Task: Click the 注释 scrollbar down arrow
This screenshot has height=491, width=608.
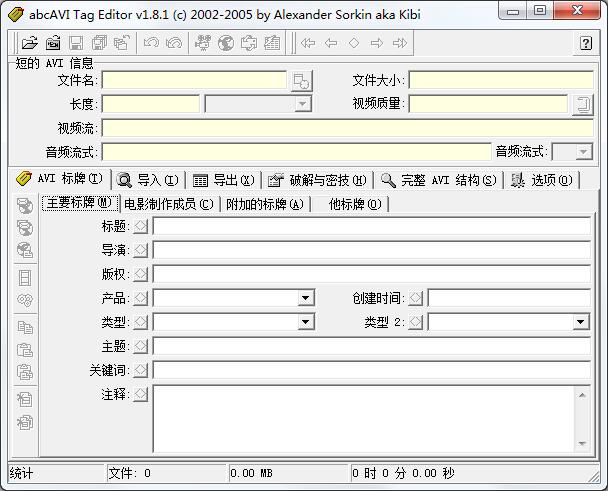Action: (582, 444)
